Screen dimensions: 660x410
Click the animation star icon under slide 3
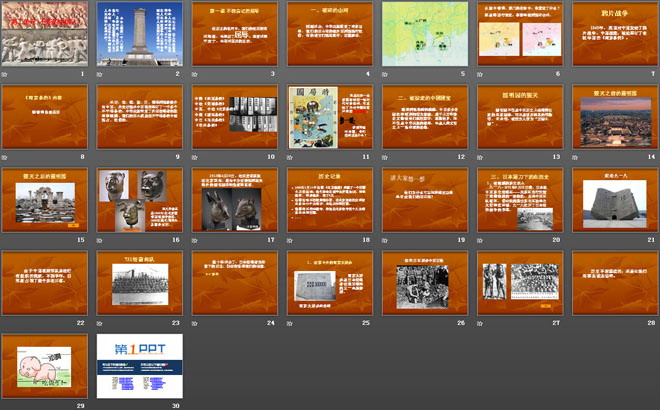pos(195,74)
